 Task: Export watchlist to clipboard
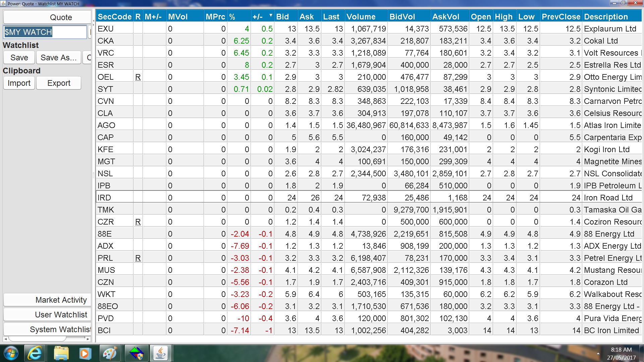click(x=59, y=83)
